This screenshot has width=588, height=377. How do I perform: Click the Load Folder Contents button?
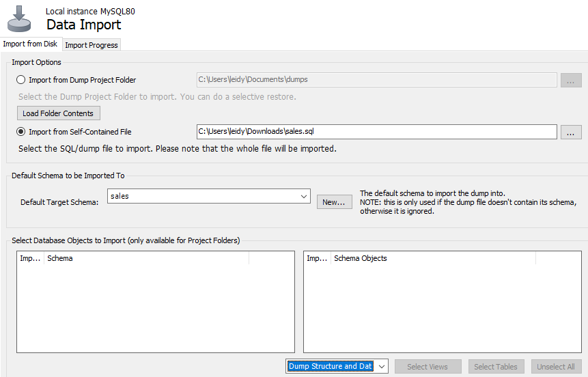(58, 113)
